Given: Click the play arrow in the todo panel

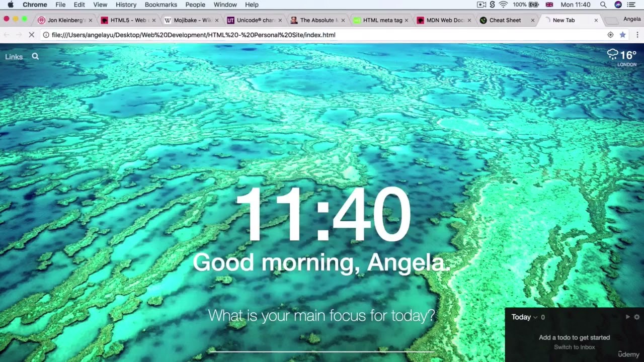Looking at the screenshot, I should pos(627,317).
